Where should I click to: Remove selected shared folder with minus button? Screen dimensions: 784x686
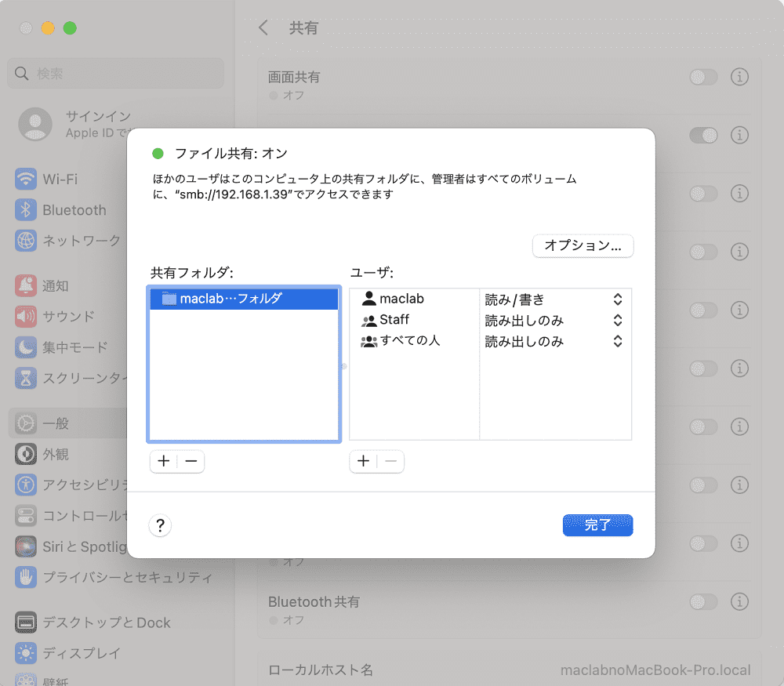click(191, 461)
